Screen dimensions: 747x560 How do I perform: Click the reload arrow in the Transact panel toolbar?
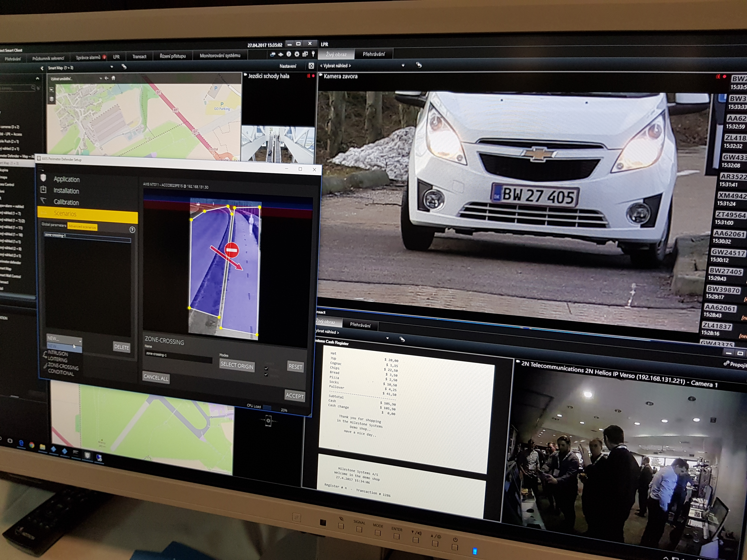pos(402,339)
